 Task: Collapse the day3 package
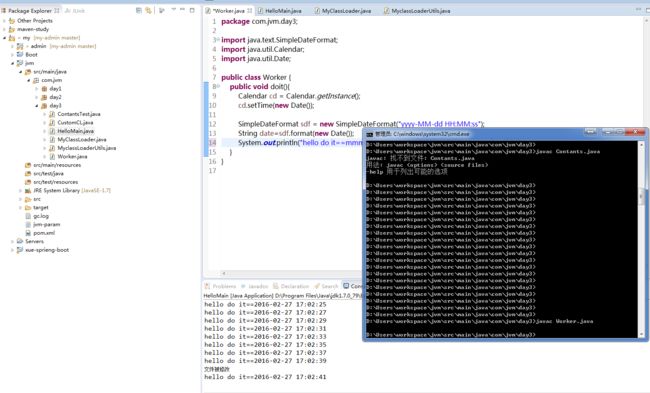[36, 106]
